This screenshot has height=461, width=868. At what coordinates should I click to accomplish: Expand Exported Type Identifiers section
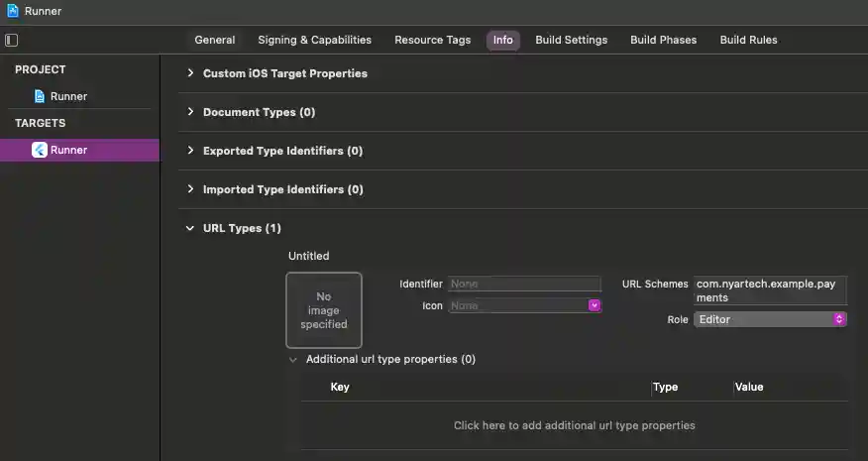coord(191,151)
